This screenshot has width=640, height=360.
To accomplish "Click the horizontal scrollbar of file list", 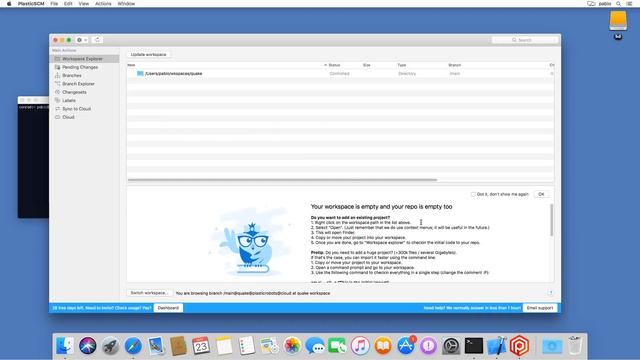I will pyautogui.click(x=282, y=180).
